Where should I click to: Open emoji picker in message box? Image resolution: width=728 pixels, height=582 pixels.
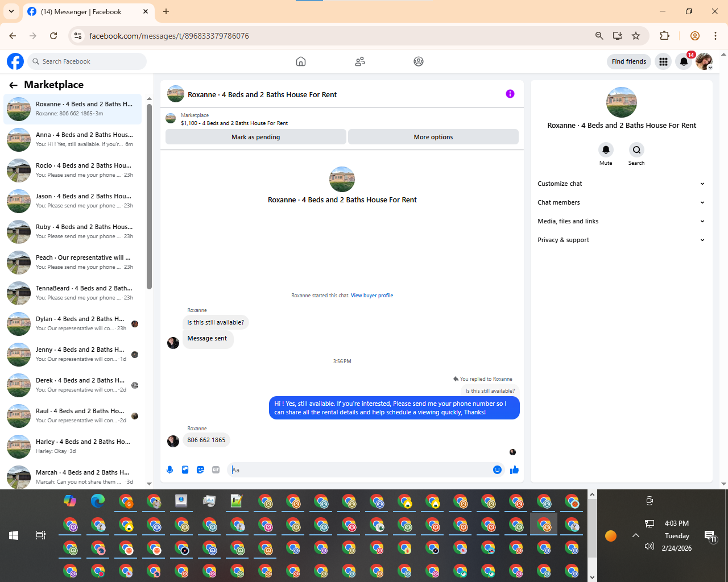click(497, 469)
